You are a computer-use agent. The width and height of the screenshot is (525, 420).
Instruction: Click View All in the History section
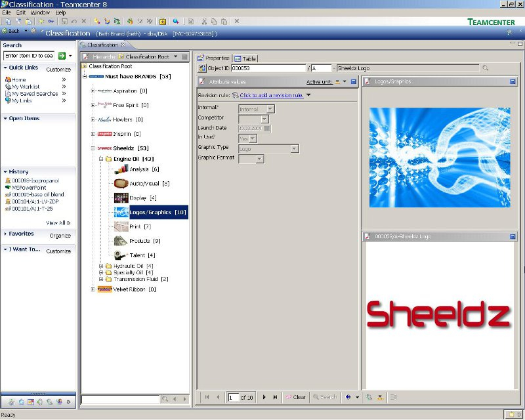[x=58, y=222]
